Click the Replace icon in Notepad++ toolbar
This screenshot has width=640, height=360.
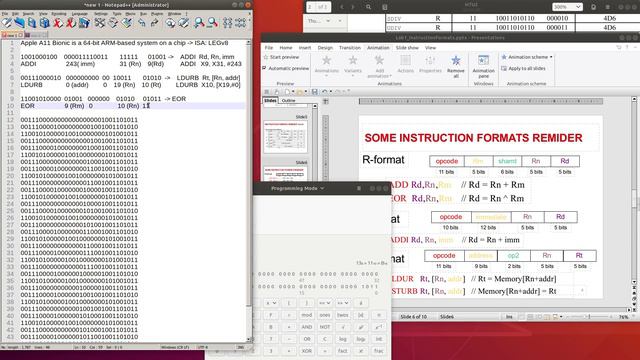(183, 23)
